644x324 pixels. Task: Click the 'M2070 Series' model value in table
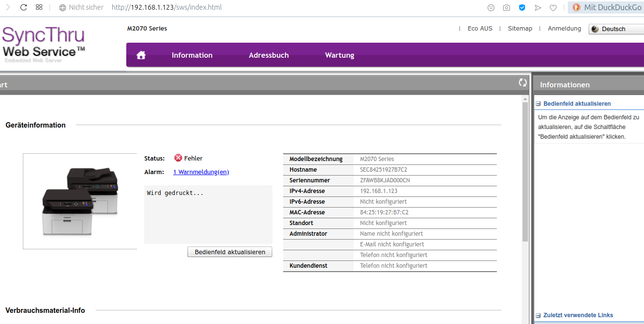click(x=377, y=159)
